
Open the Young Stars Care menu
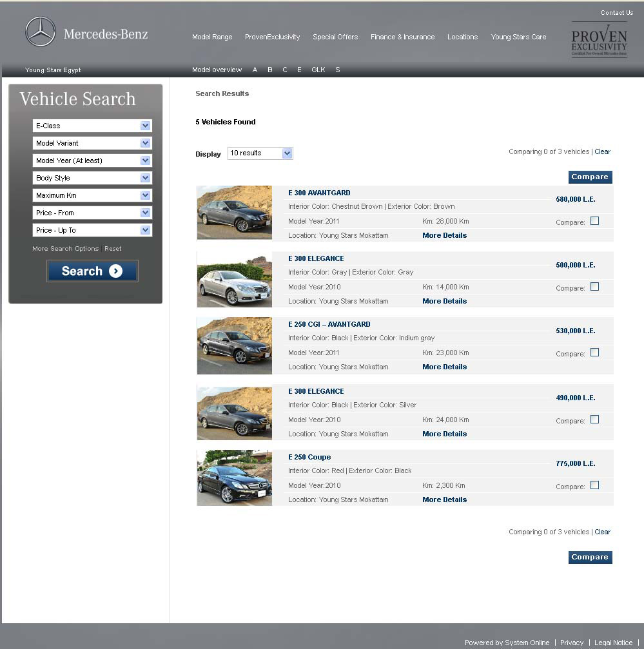tap(518, 37)
